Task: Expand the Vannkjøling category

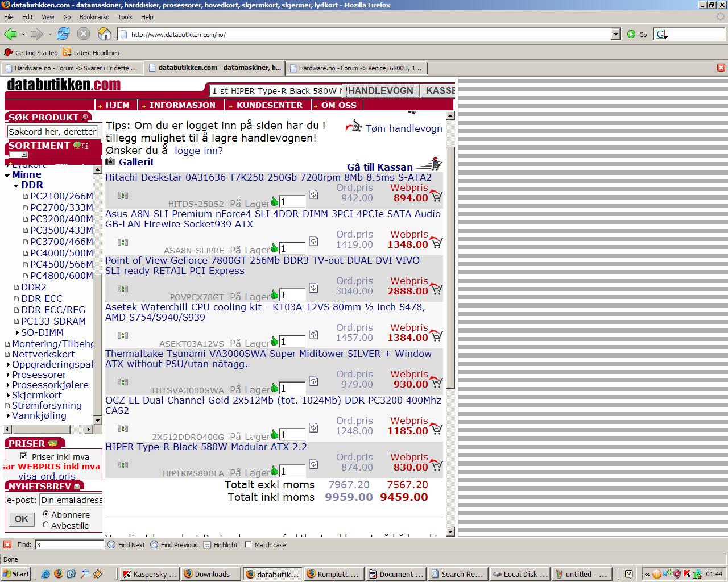Action: pyautogui.click(x=8, y=415)
